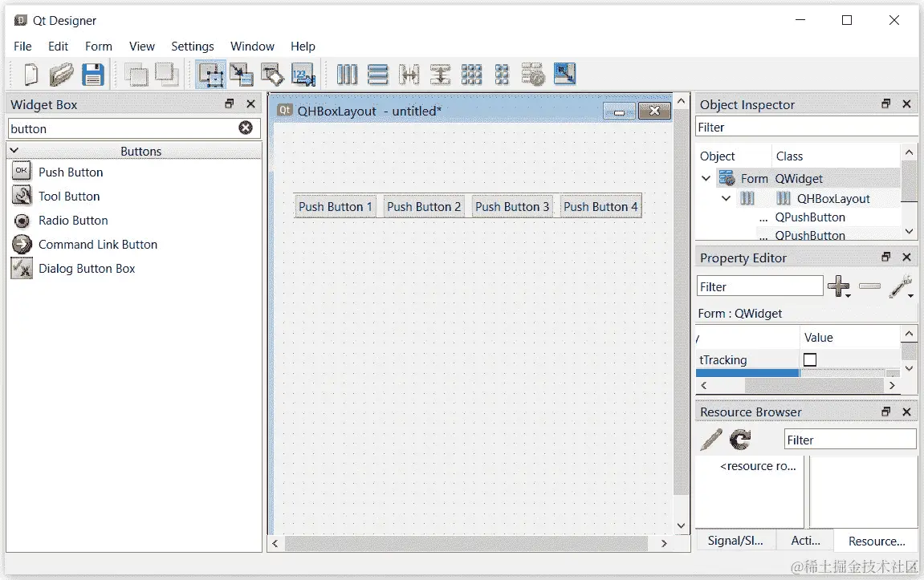Screen dimensions: 924x580
Task: Click the Break Layout toolbar icon
Action: [533, 75]
